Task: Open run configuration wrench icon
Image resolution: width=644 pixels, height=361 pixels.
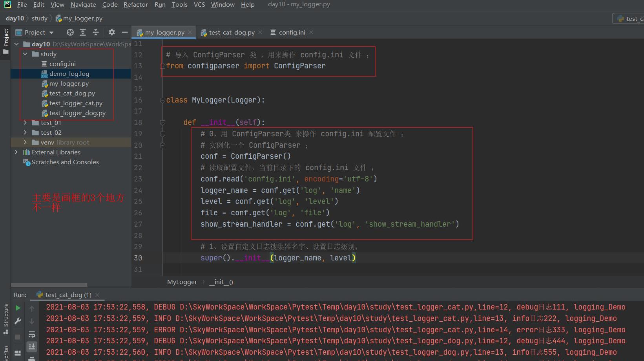Action: 18,321
